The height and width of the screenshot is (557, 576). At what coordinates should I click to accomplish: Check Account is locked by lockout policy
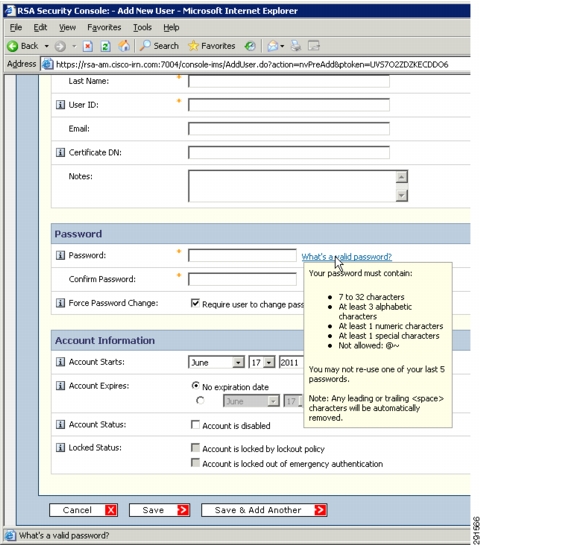pos(195,448)
